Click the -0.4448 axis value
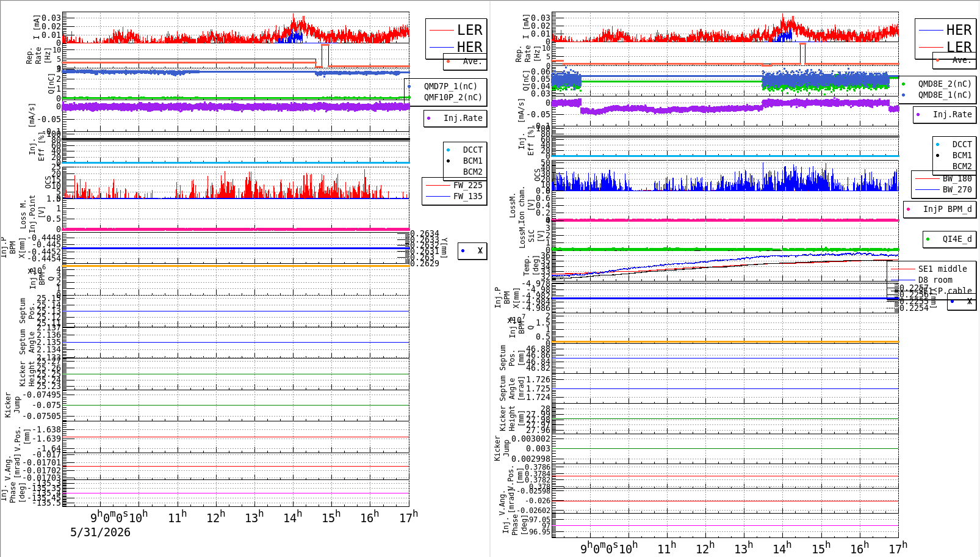Viewport: 980px width, 557px height. pyautogui.click(x=46, y=238)
